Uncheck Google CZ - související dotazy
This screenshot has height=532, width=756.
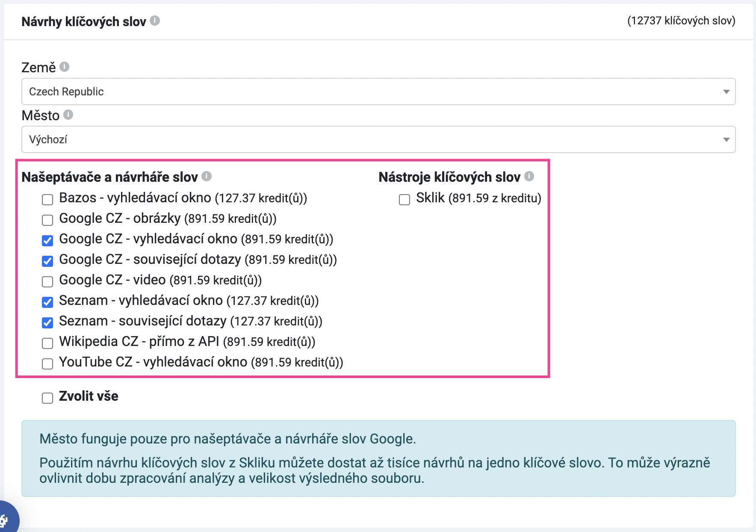click(x=47, y=261)
